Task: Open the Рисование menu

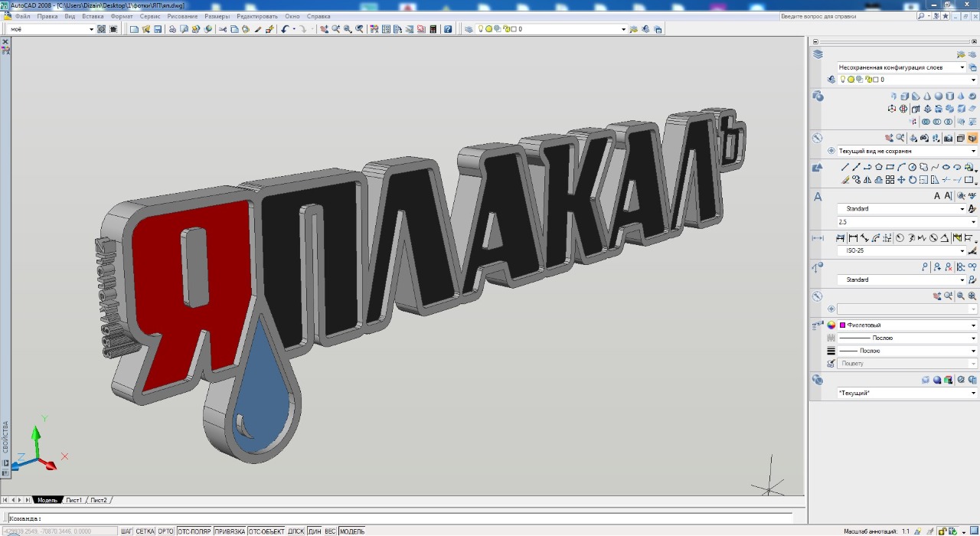Action: click(182, 16)
